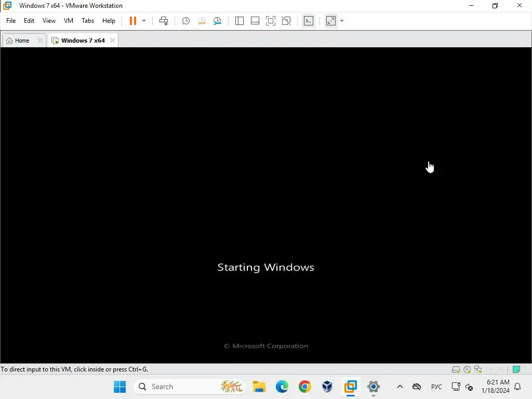Open the snapshot manager

pos(218,21)
